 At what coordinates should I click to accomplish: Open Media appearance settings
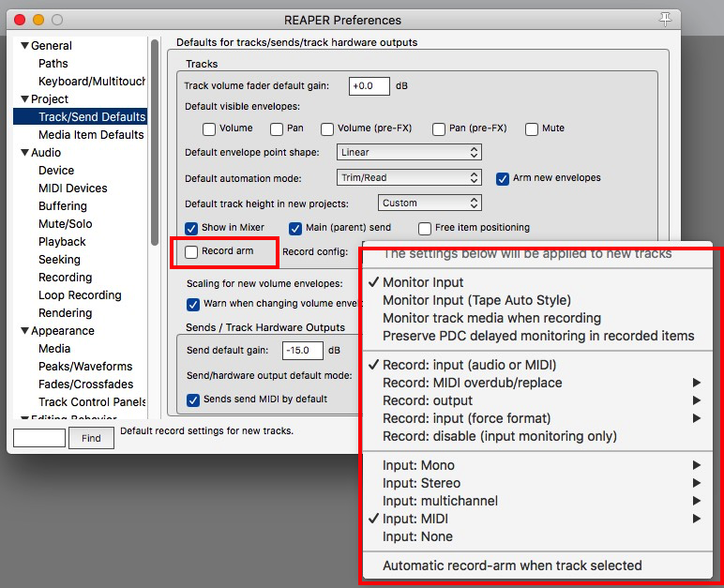[54, 349]
